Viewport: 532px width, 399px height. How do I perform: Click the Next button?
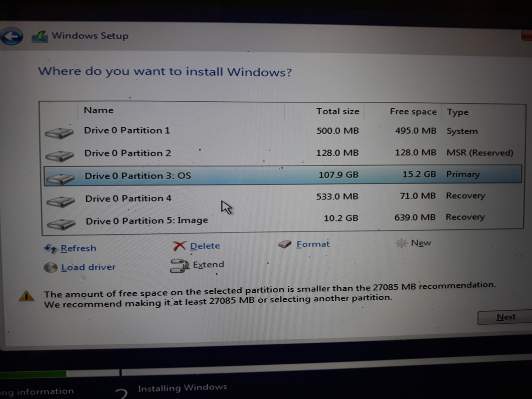[x=505, y=317]
